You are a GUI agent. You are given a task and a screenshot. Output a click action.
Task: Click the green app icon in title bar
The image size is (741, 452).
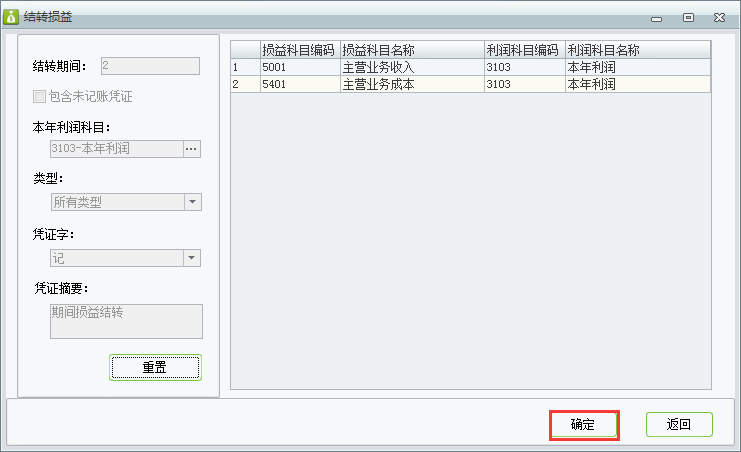pyautogui.click(x=10, y=17)
